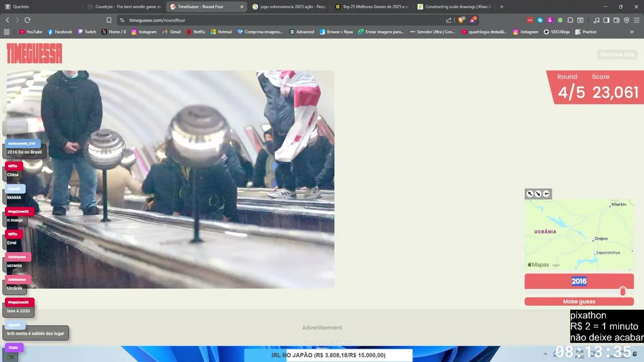The height and width of the screenshot is (362, 644).
Task: Open the Enviar Imagem para bookmark
Action: [381, 32]
